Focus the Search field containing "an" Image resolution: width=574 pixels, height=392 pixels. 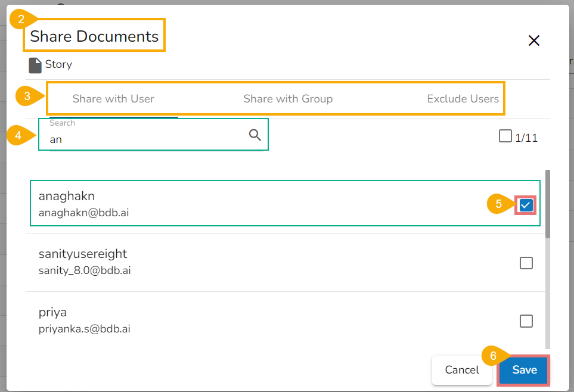point(146,139)
